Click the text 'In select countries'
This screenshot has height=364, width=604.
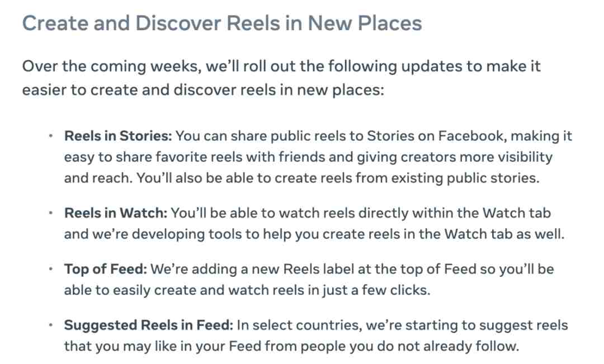299,325
